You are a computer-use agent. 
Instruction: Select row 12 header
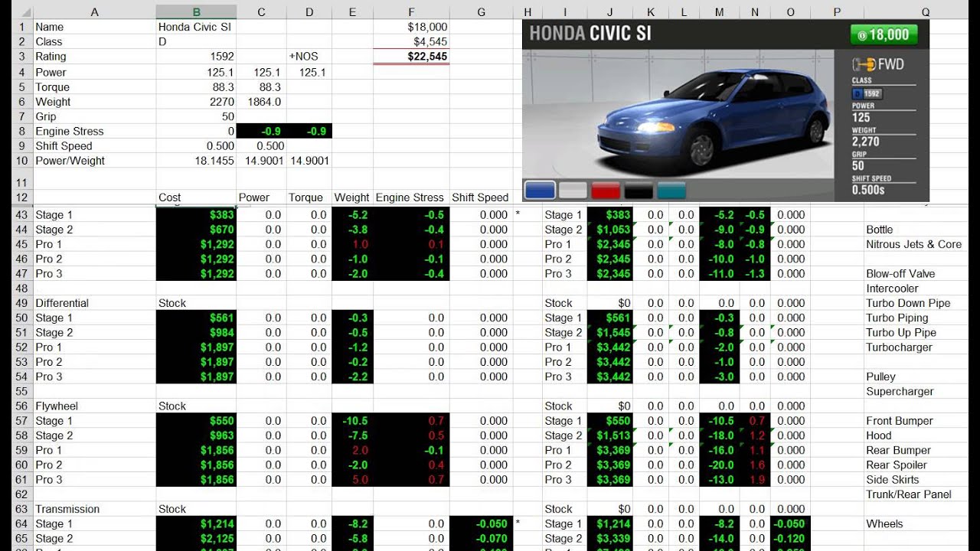tap(21, 197)
